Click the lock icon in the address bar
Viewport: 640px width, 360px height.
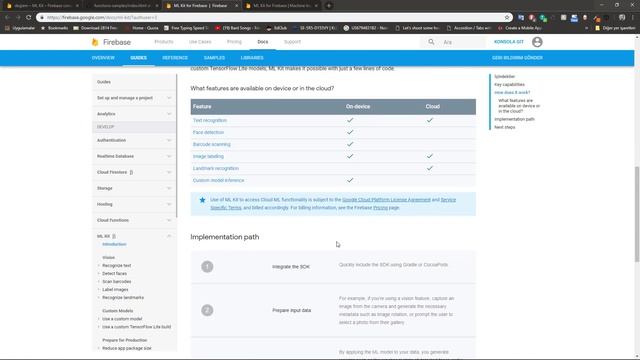(x=42, y=18)
